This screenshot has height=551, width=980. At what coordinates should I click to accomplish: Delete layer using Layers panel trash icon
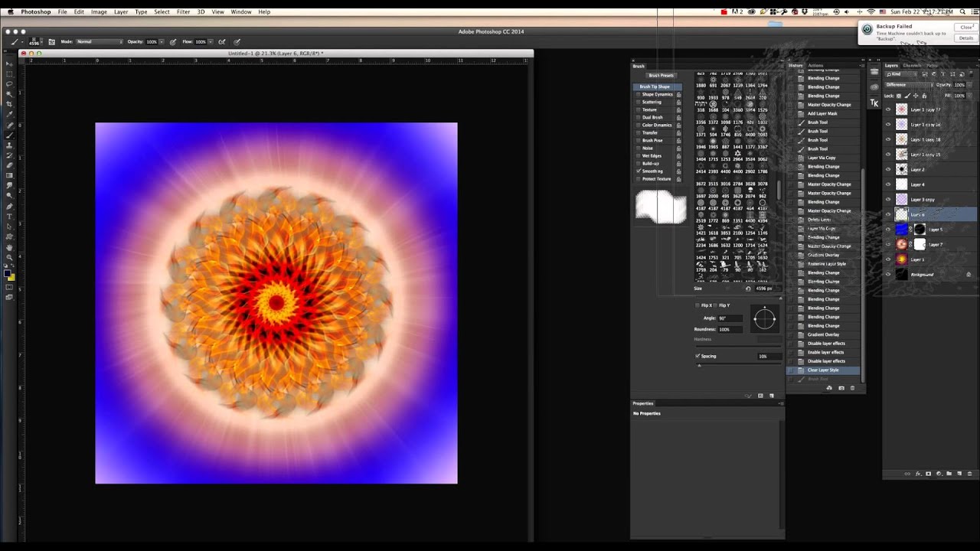tap(969, 474)
